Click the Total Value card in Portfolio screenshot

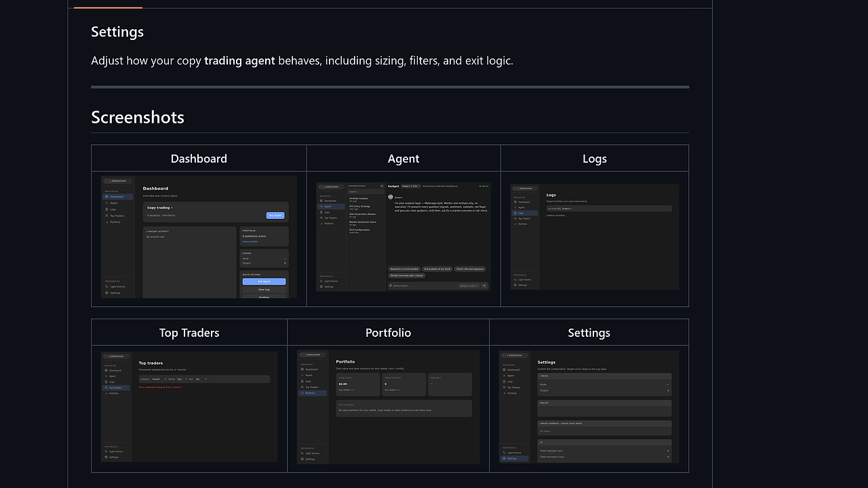(x=358, y=384)
